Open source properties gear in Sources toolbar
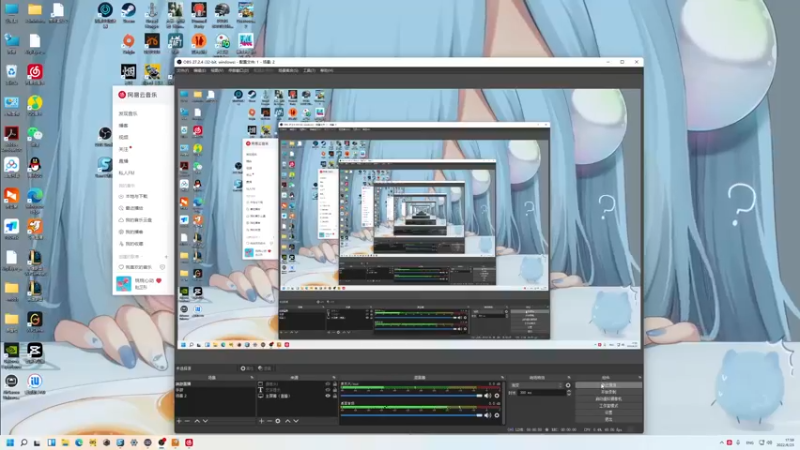 pyautogui.click(x=278, y=421)
